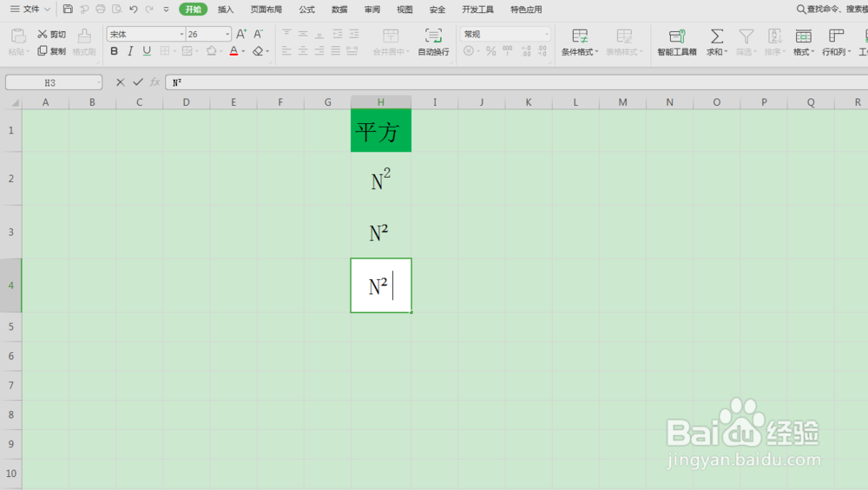Select the green 平方 header cell
Viewport: 868px width, 490px height.
[381, 130]
